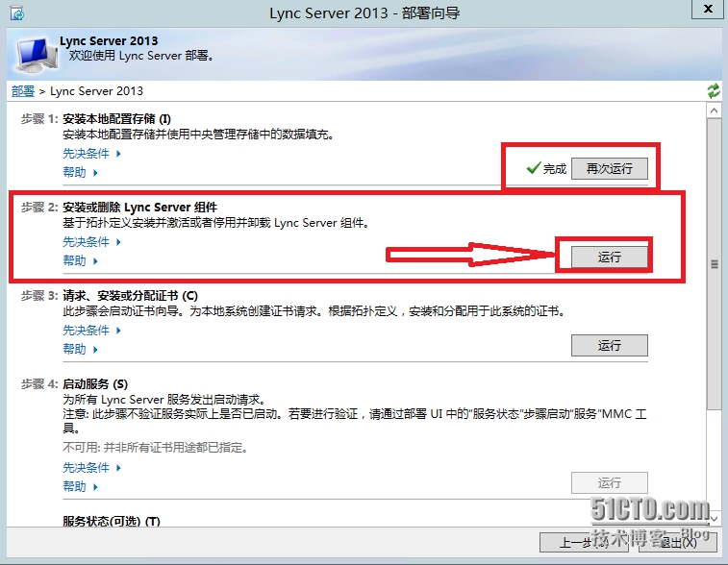Open the wizard title bar system icon
The width and height of the screenshot is (728, 565).
tap(17, 13)
